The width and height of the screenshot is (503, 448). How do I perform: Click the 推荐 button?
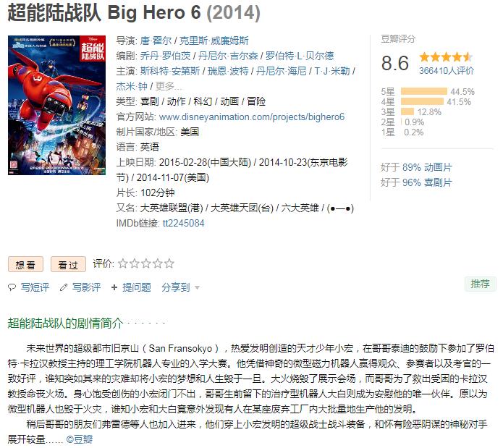[481, 284]
